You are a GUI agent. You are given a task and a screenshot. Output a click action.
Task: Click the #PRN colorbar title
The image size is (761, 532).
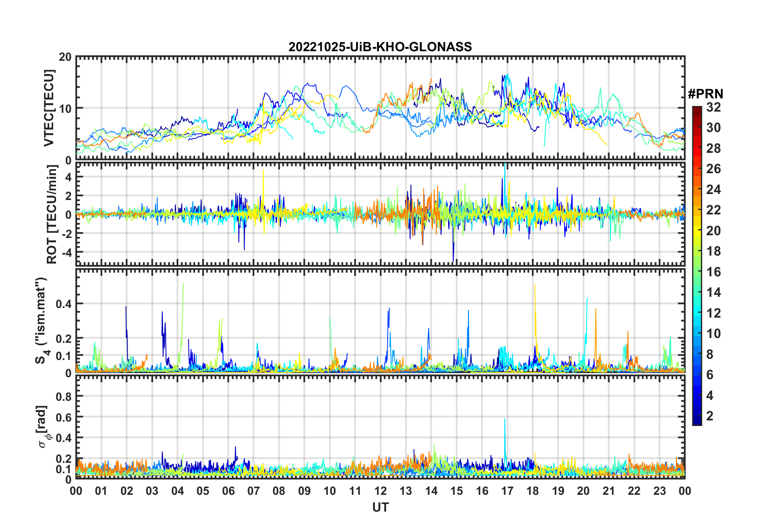click(705, 94)
